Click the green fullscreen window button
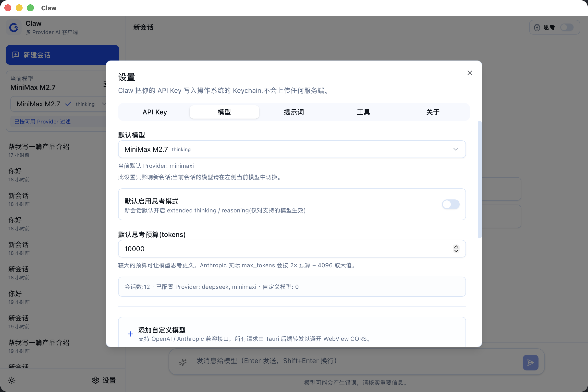The height and width of the screenshot is (392, 588). (30, 8)
